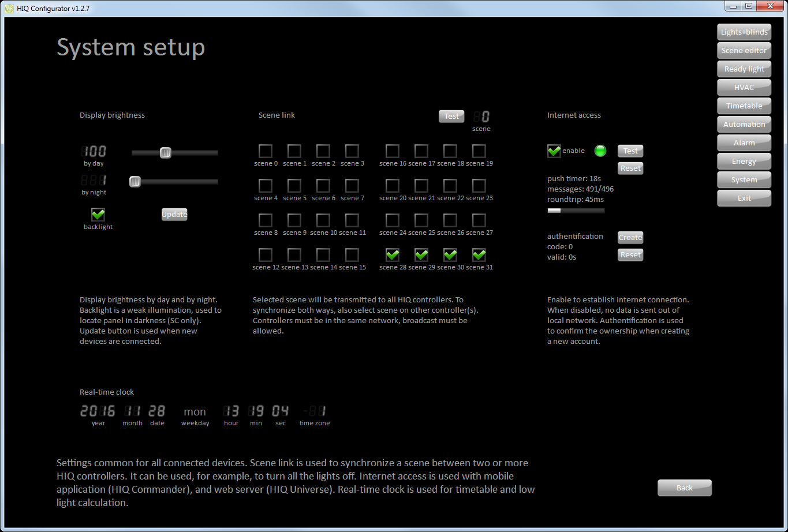Image resolution: width=788 pixels, height=532 pixels.
Task: Disable the backlight checkbox
Action: pos(98,215)
